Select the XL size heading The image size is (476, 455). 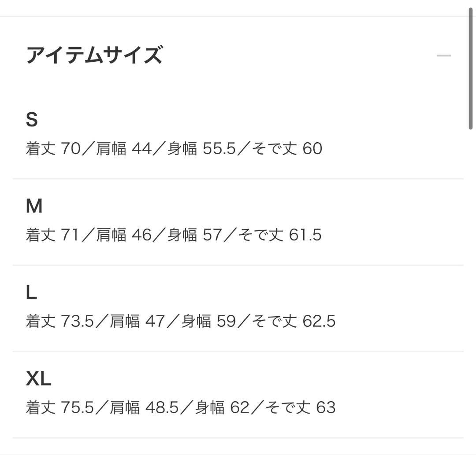click(37, 377)
